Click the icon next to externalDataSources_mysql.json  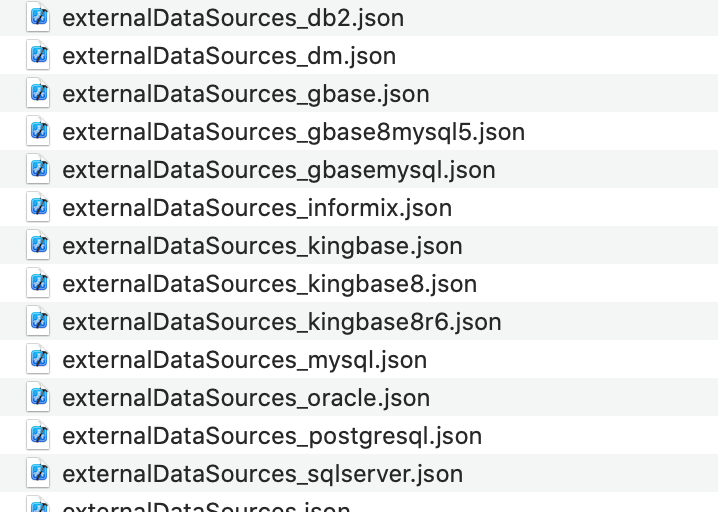pos(39,359)
